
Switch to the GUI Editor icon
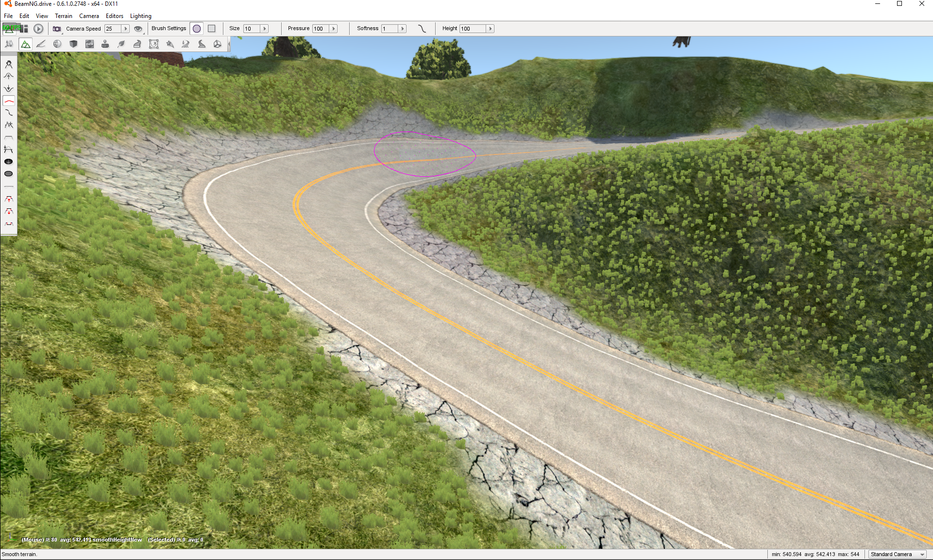[24, 29]
